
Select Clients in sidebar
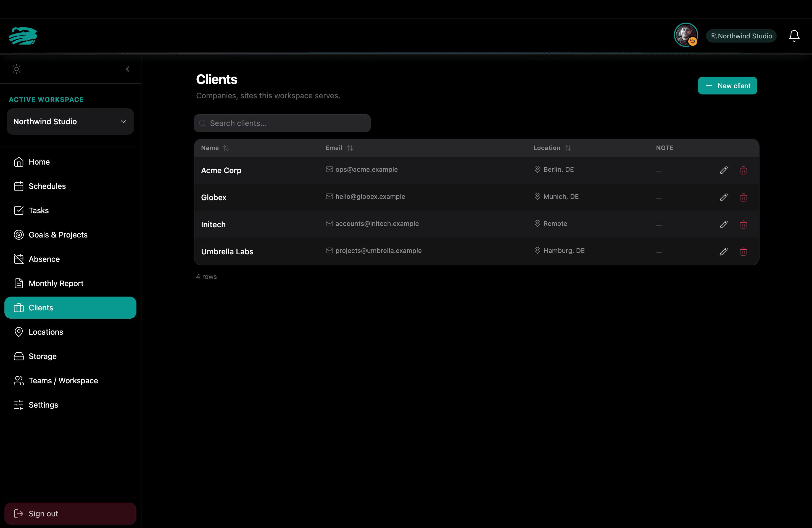(70, 307)
